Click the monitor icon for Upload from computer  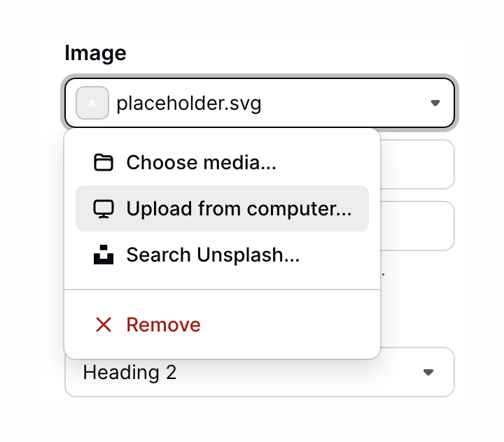point(103,208)
